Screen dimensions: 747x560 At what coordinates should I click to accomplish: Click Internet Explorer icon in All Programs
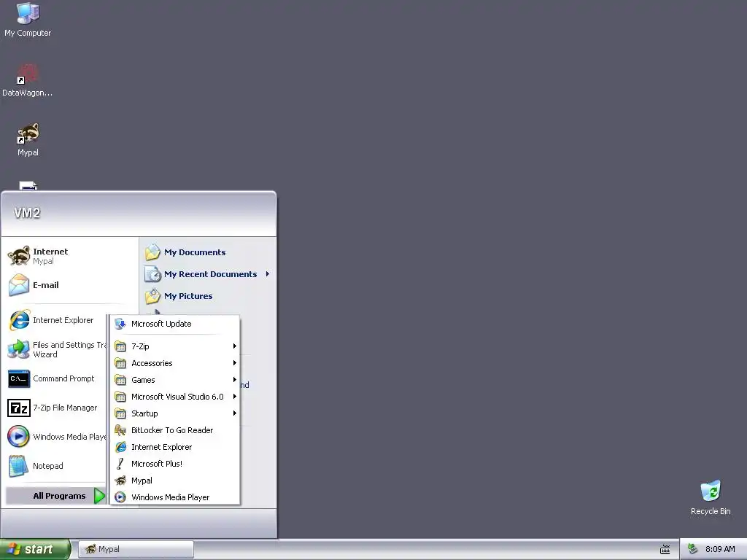click(x=120, y=447)
